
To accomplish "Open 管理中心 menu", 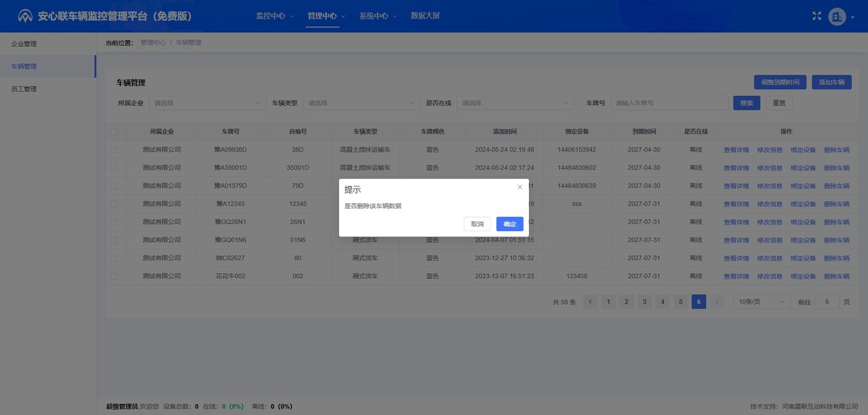I will pyautogui.click(x=326, y=16).
